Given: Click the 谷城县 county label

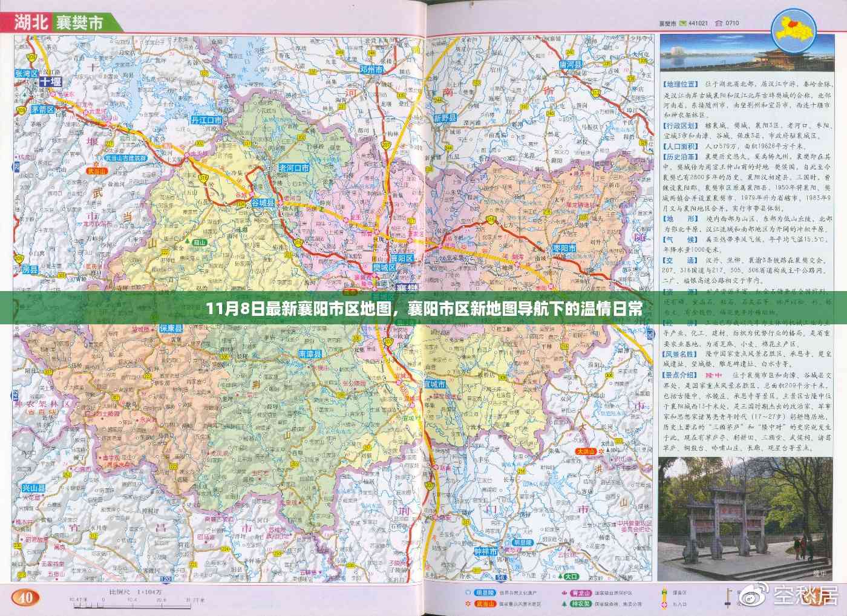Looking at the screenshot, I should coord(263,203).
